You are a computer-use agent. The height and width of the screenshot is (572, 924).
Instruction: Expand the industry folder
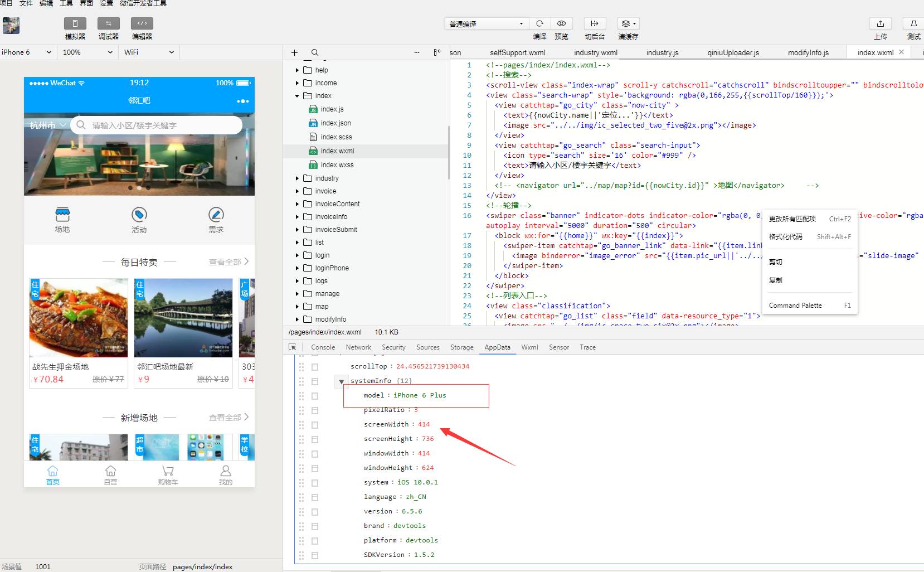(x=297, y=178)
